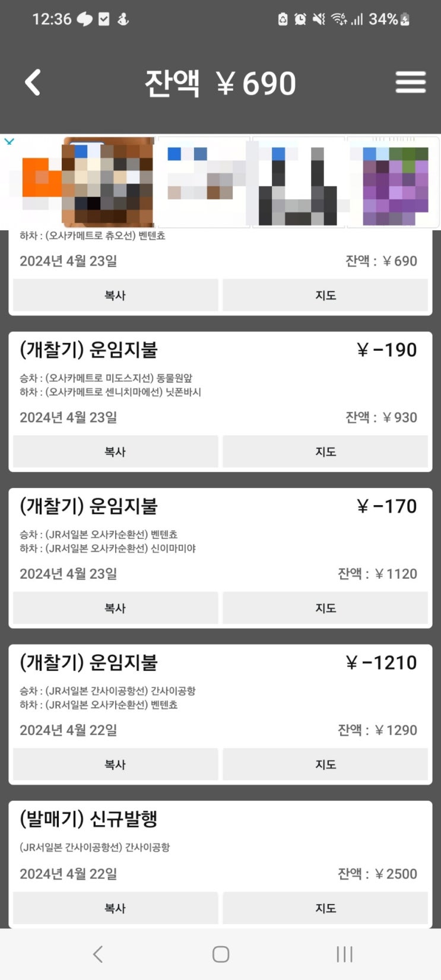The height and width of the screenshot is (980, 441).
Task: Show map for the ¥-1210 fare entry
Action: (325, 765)
